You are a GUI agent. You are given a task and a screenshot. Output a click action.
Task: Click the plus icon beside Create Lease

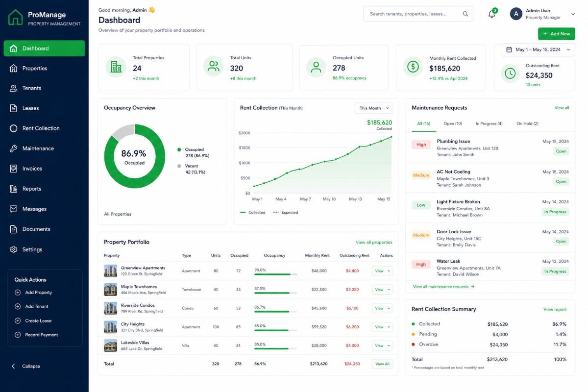pyautogui.click(x=18, y=320)
